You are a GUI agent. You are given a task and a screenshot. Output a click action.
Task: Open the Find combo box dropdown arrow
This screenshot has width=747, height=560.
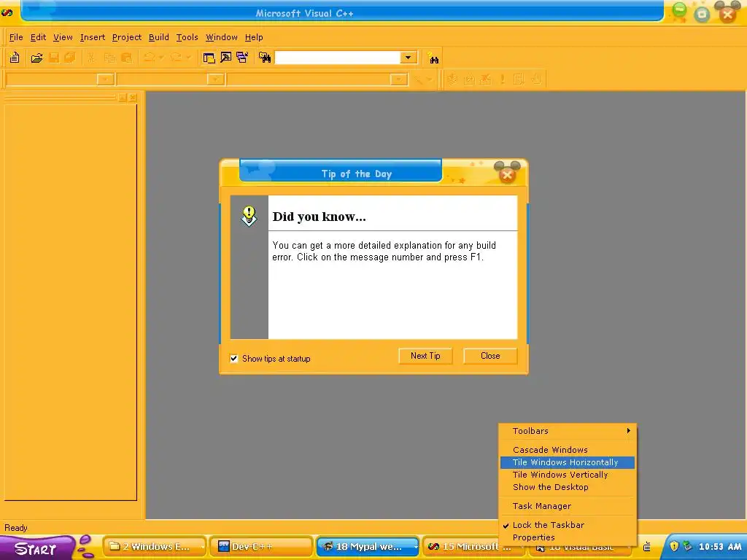coord(408,58)
